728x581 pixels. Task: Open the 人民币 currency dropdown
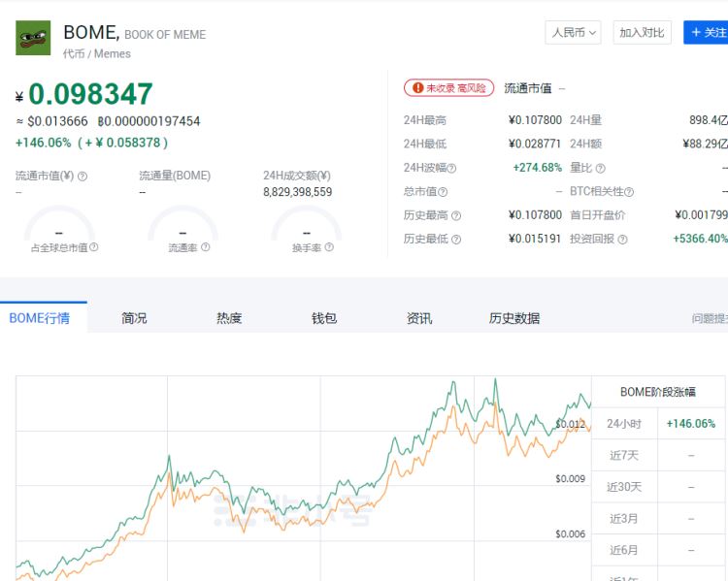tap(574, 33)
